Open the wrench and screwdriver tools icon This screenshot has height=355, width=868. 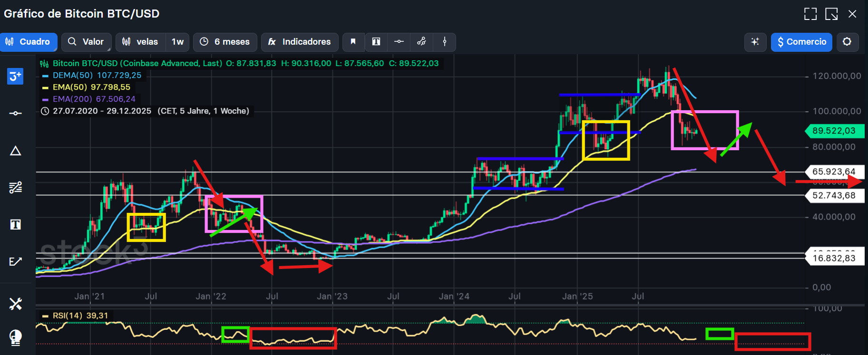click(x=15, y=304)
